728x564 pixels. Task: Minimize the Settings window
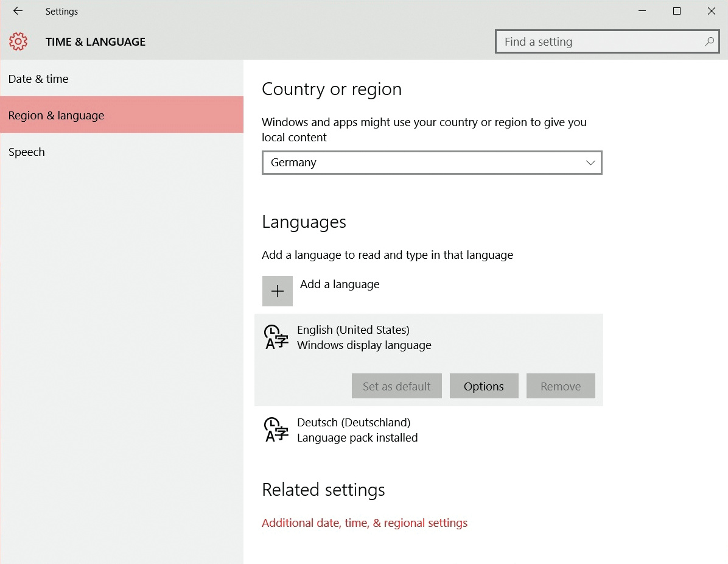(642, 11)
